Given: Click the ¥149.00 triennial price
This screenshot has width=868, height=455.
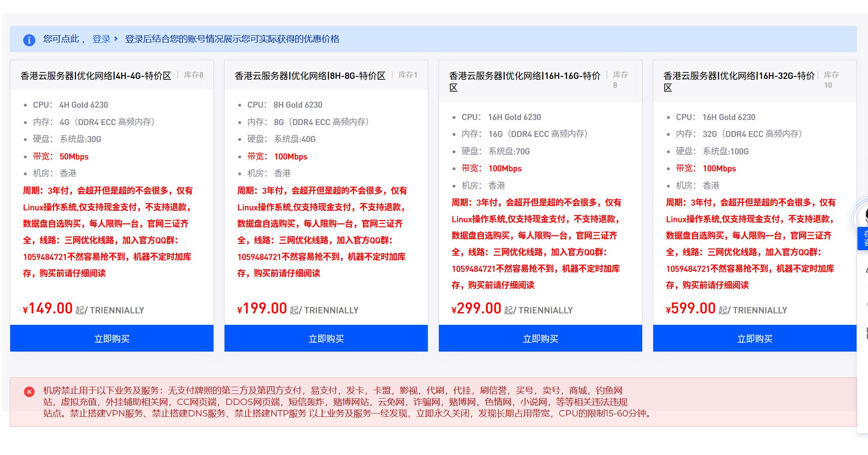Looking at the screenshot, I should click(48, 308).
